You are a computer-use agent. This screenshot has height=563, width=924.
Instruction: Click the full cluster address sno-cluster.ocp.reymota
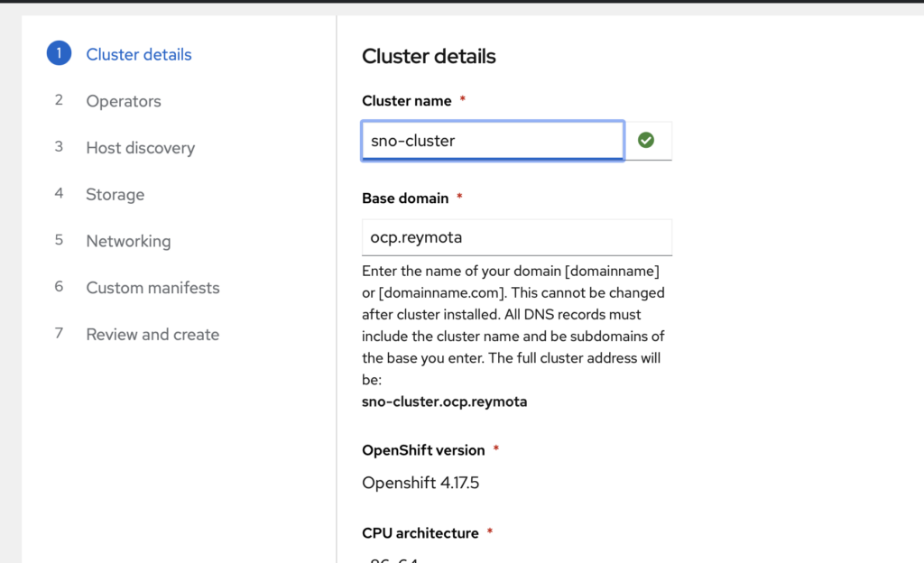click(x=444, y=401)
